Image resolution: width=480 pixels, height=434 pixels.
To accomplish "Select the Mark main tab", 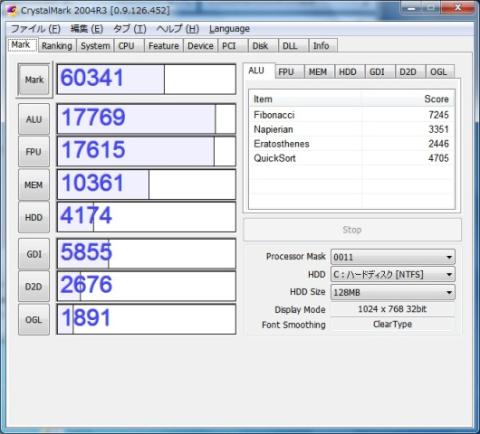I will tap(21, 45).
